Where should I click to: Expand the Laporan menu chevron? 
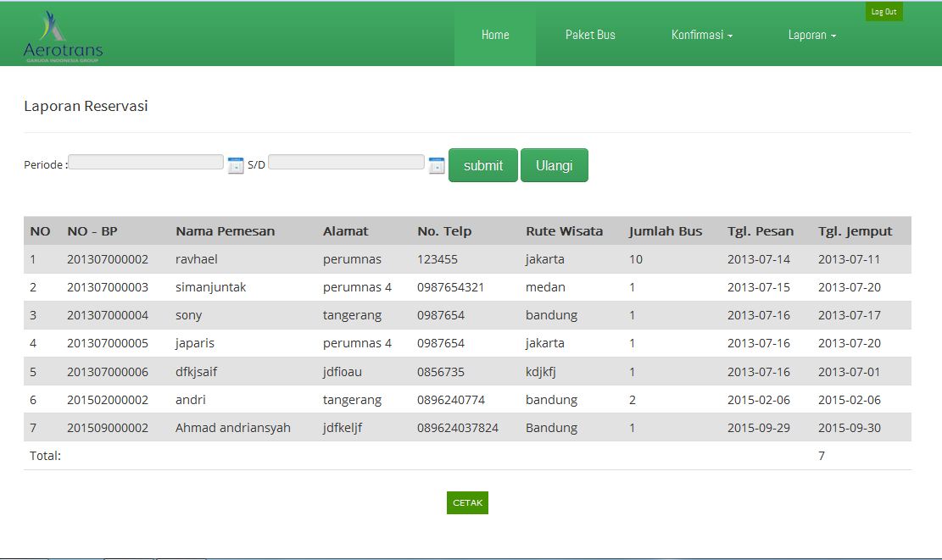tap(833, 36)
